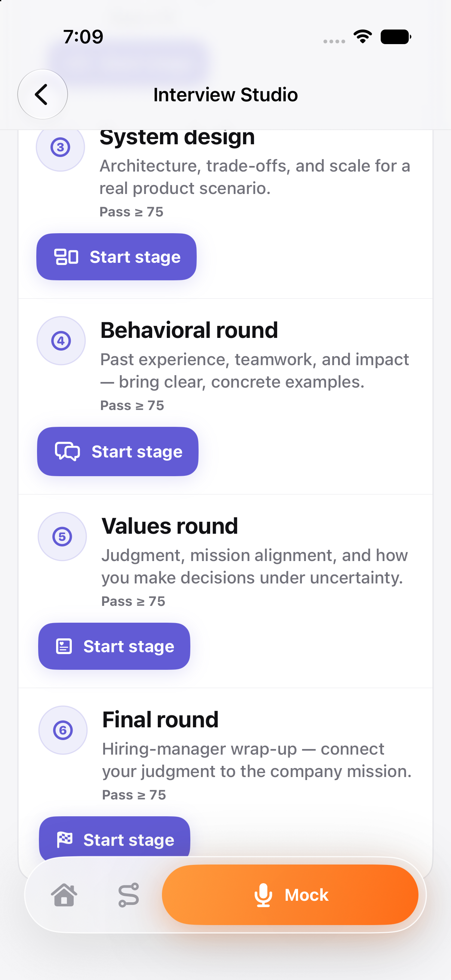
Task: Start the Behavioral round stage
Action: tap(117, 452)
